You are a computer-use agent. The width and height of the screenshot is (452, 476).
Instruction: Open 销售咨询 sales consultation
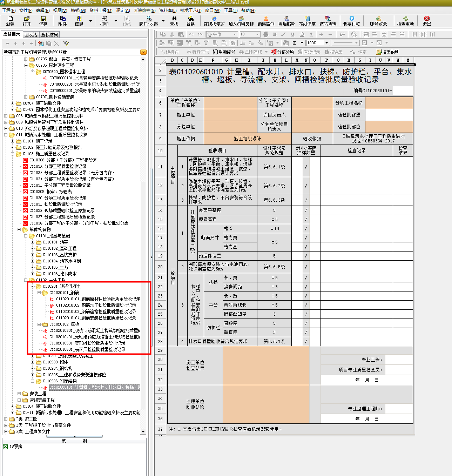(x=266, y=21)
